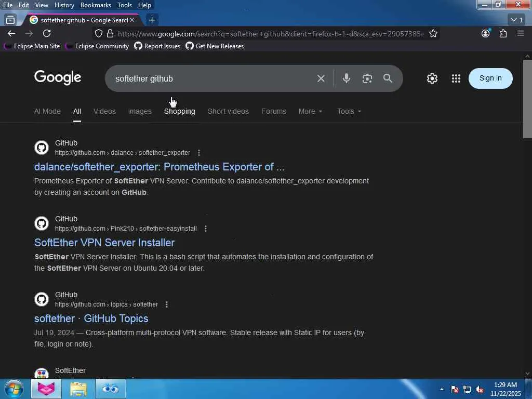Submit search using the magnifier icon

(x=388, y=78)
